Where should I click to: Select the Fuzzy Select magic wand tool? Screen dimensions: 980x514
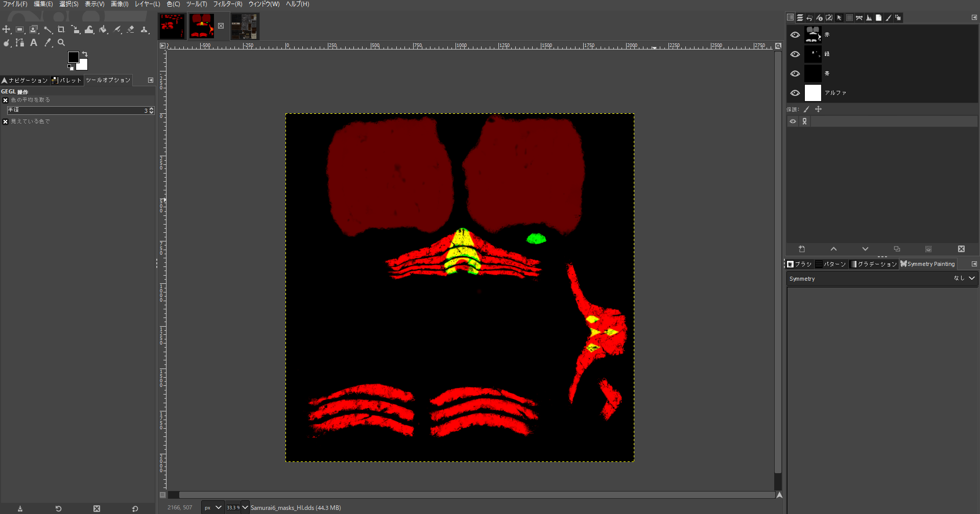click(48, 30)
